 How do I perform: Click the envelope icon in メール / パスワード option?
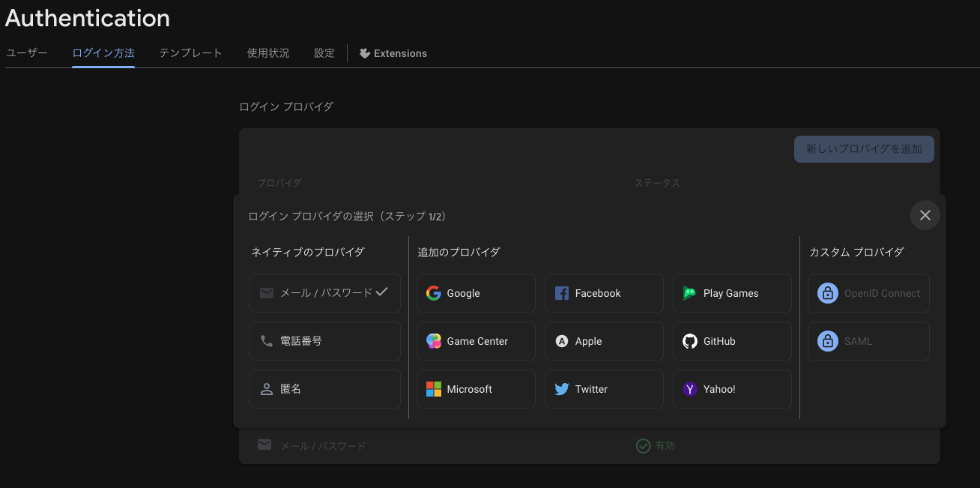[267, 293]
